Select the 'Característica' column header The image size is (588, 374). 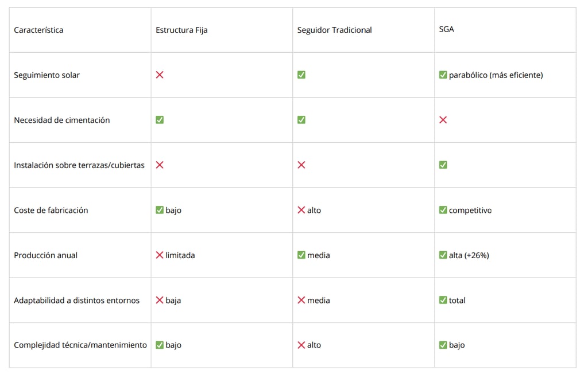click(x=38, y=30)
